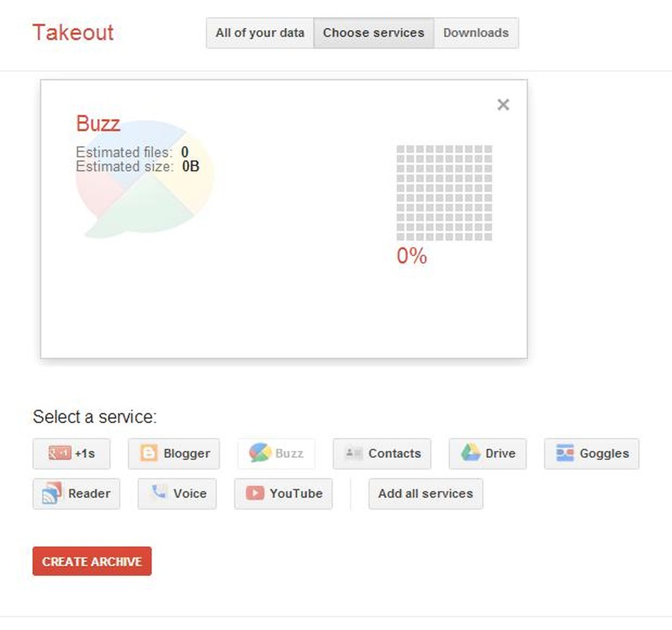Screen dimensions: 672x630
Task: Switch to All of your data tab
Action: [260, 33]
